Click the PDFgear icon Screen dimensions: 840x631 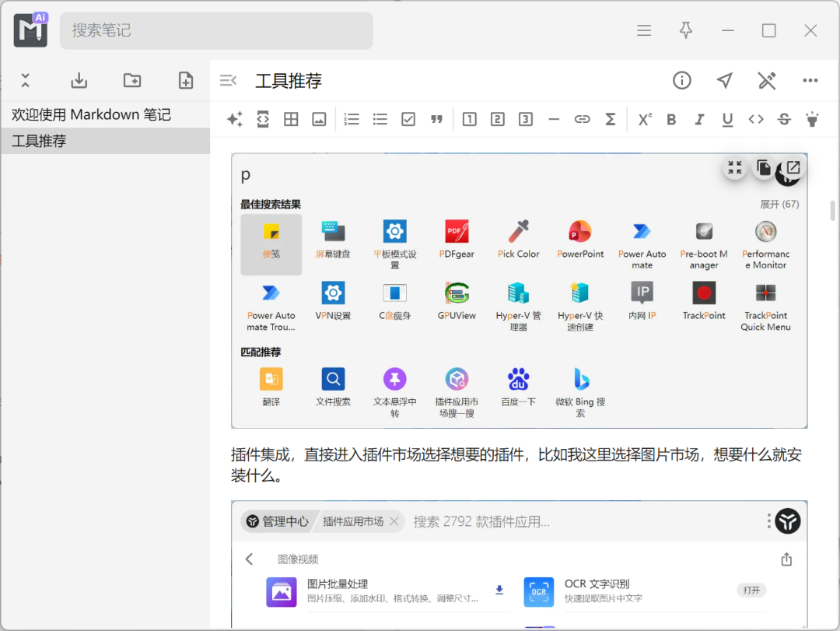click(x=457, y=232)
